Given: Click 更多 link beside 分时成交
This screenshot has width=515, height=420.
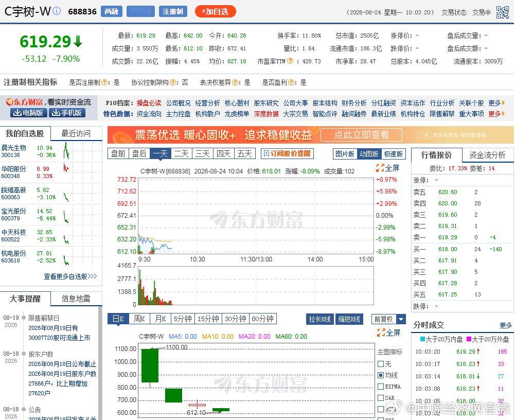Looking at the screenshot, I should [x=505, y=325].
